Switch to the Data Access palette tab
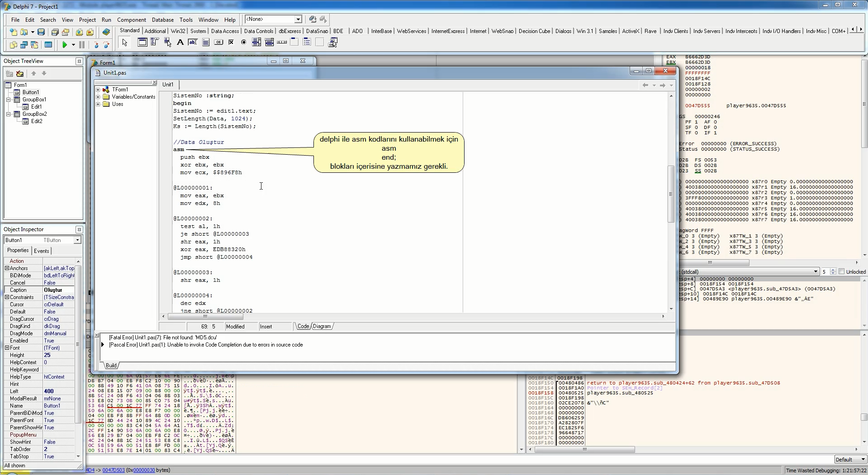The image size is (868, 475). 225,31
